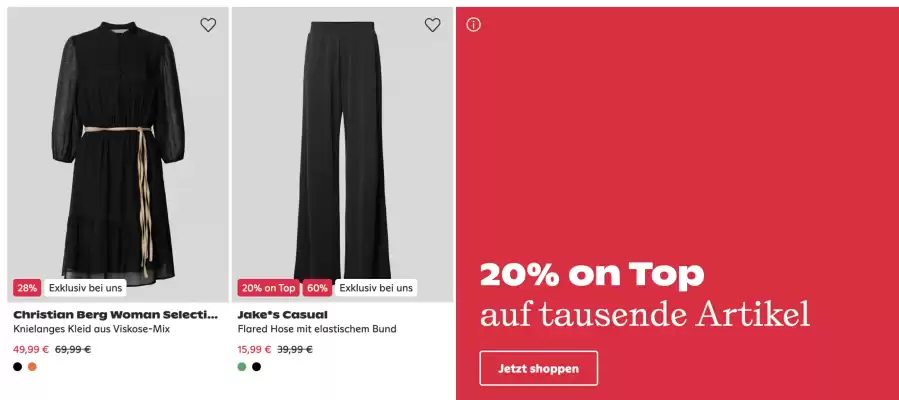Click Exklusiv bei uns label on dress
899x400 pixels.
click(85, 288)
